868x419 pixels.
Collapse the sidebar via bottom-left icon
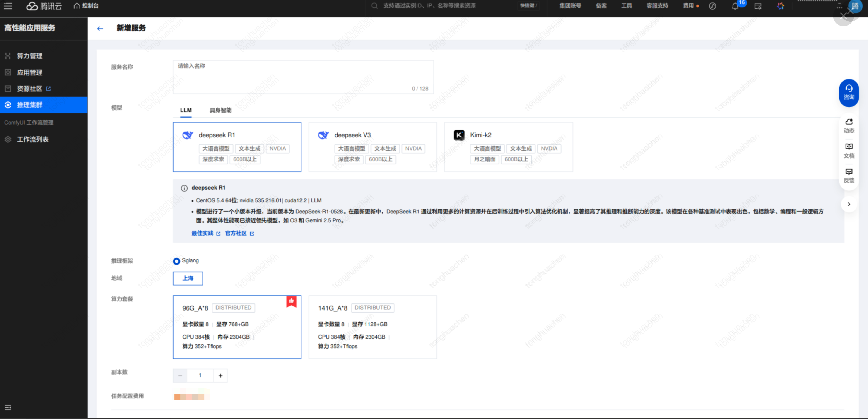click(x=8, y=407)
